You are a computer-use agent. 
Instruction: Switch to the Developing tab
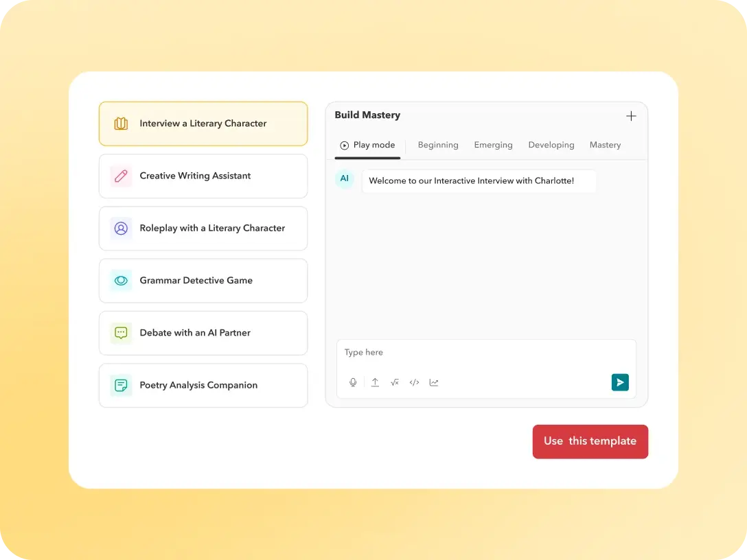[x=551, y=145]
